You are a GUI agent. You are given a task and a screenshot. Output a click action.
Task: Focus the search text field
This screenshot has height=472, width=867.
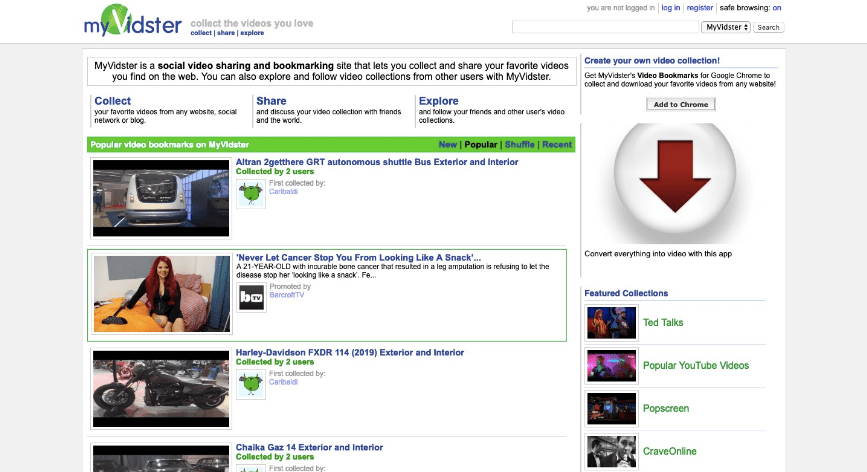pyautogui.click(x=605, y=27)
